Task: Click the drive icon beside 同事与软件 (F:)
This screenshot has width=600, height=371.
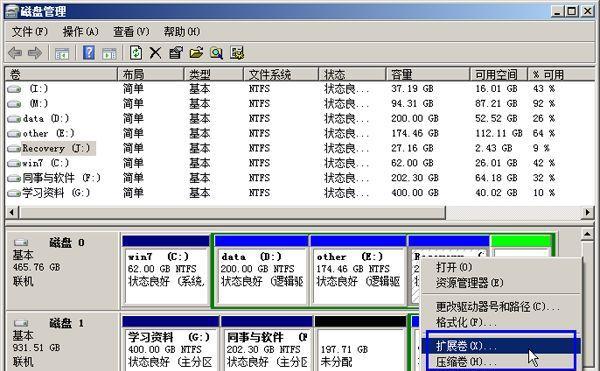Action: click(14, 178)
